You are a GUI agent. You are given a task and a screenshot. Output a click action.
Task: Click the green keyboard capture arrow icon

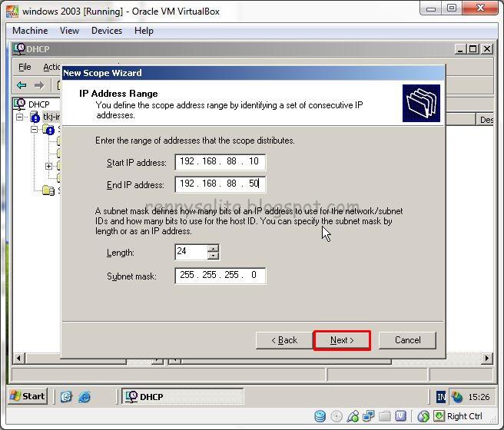click(439, 416)
